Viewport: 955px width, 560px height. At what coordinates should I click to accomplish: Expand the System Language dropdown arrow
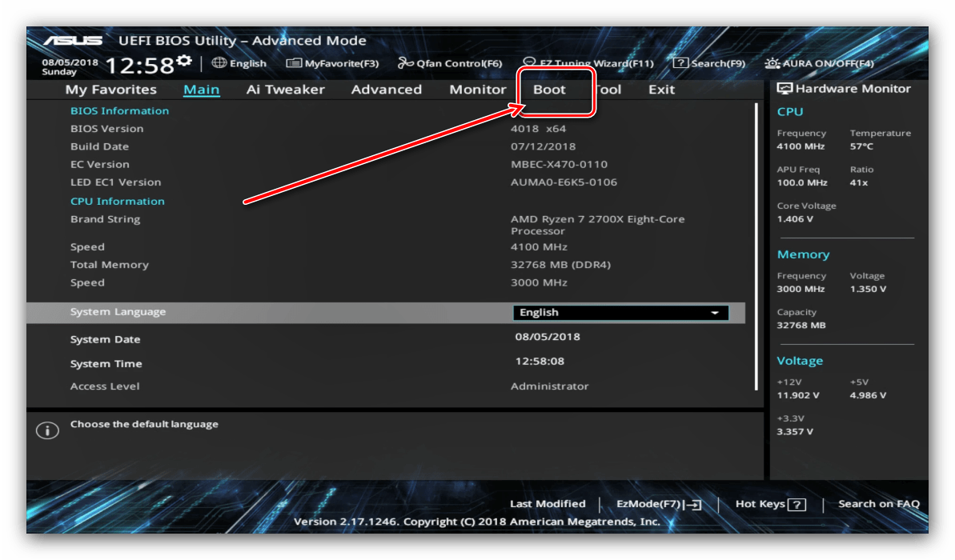click(715, 313)
